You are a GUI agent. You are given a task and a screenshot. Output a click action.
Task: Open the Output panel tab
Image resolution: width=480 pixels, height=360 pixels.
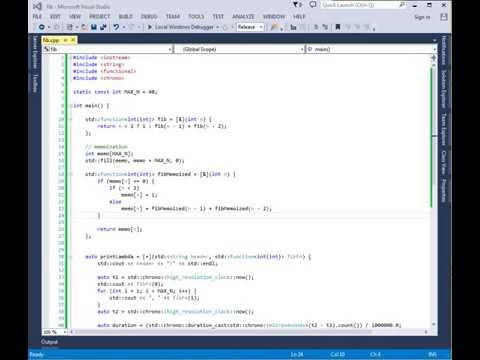[x=49, y=342]
